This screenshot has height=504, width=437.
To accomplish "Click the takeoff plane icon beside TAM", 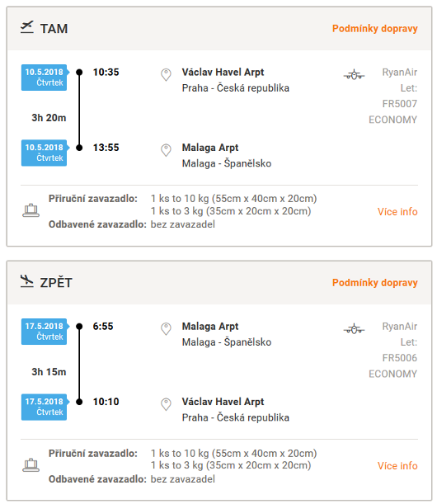I will pos(27,27).
